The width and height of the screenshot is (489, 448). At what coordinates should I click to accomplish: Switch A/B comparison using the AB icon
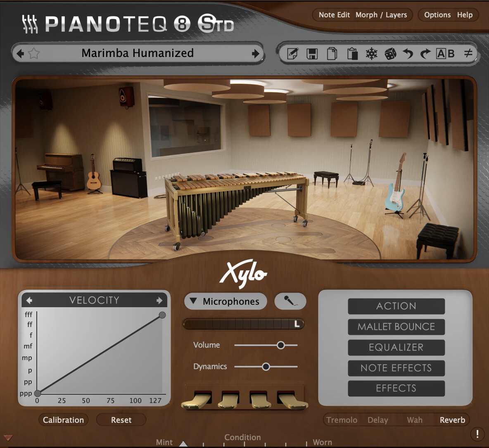click(x=446, y=53)
